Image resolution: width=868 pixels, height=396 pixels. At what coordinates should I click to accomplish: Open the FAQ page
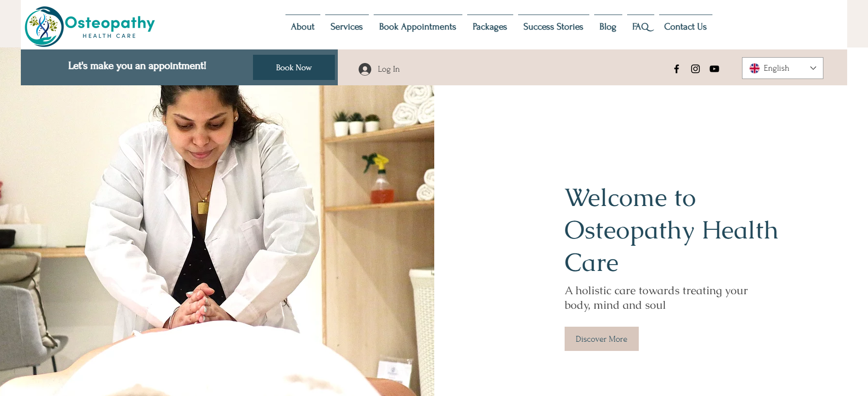(x=641, y=27)
